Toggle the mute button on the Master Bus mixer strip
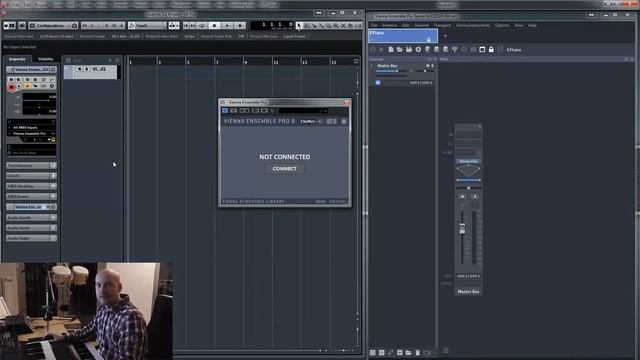The height and width of the screenshot is (360, 640). [462, 196]
